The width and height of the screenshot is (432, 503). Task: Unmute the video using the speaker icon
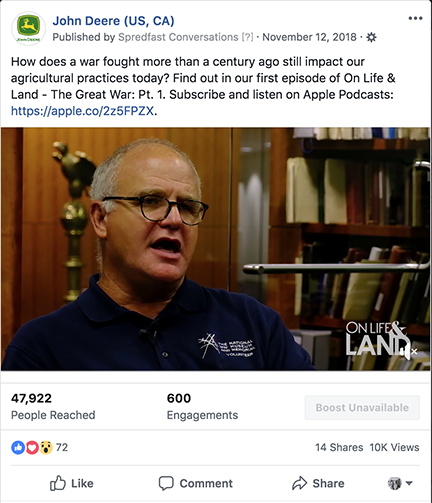[x=409, y=351]
